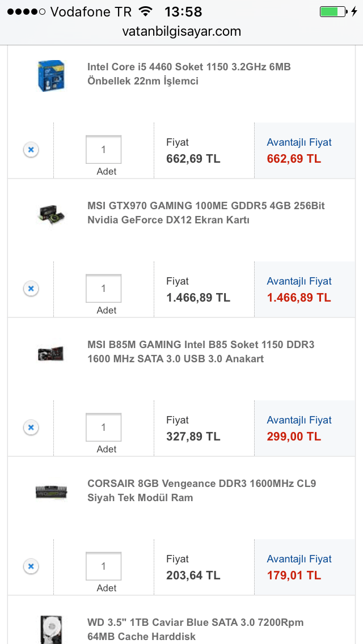The width and height of the screenshot is (363, 644).
Task: Open the MSI B85M GAMING Anakart link
Action: tap(201, 351)
